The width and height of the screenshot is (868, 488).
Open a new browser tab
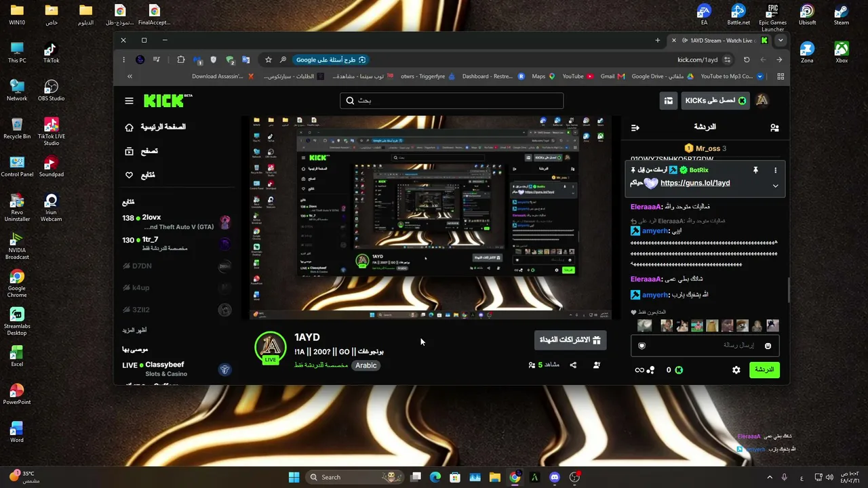[x=657, y=41]
